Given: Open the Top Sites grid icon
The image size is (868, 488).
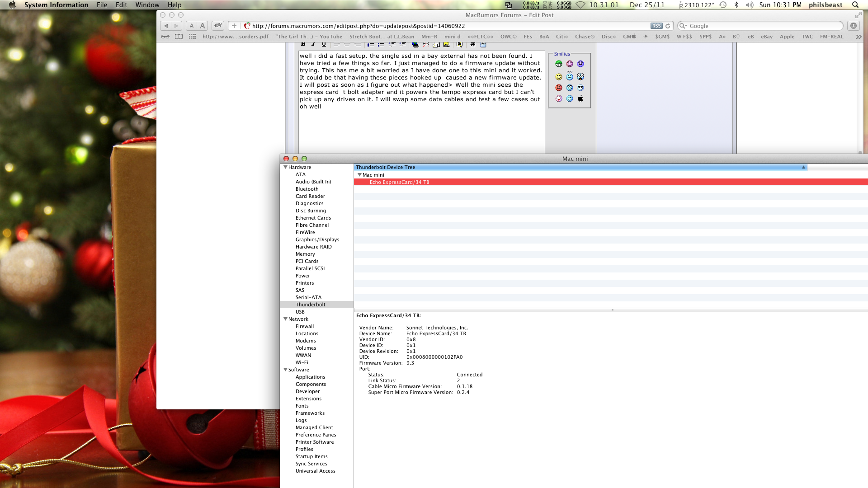Looking at the screenshot, I should tap(192, 37).
